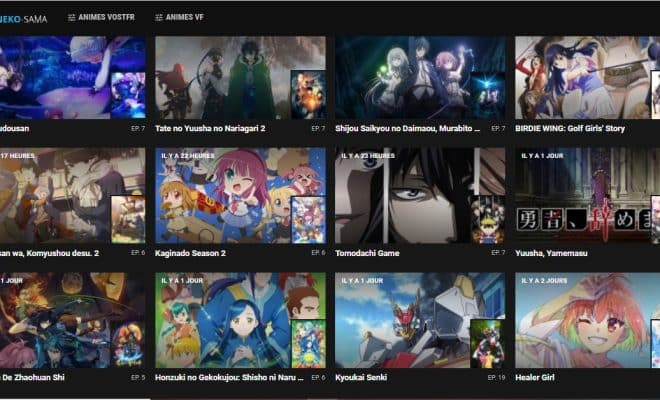Click the small poster on Honzuki no Gekokujou card

(308, 344)
